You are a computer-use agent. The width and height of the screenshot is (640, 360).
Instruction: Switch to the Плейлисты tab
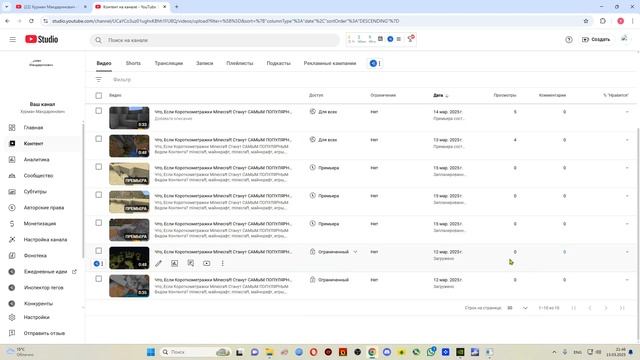[x=240, y=63]
